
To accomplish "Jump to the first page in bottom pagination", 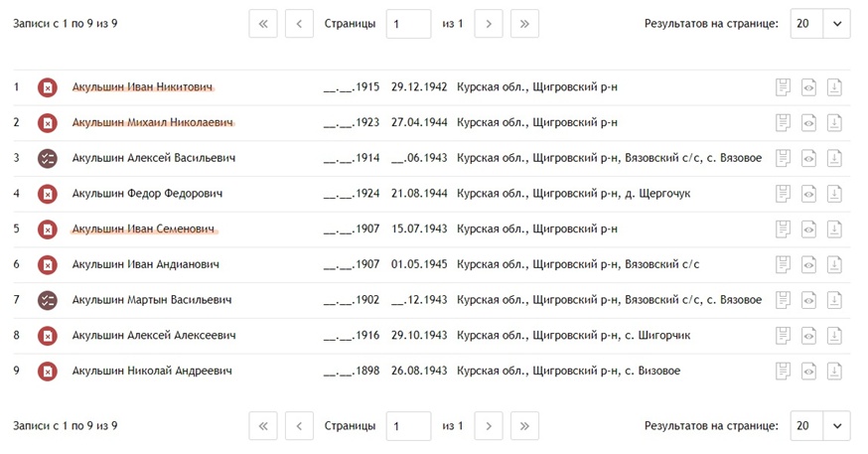I will point(263,426).
